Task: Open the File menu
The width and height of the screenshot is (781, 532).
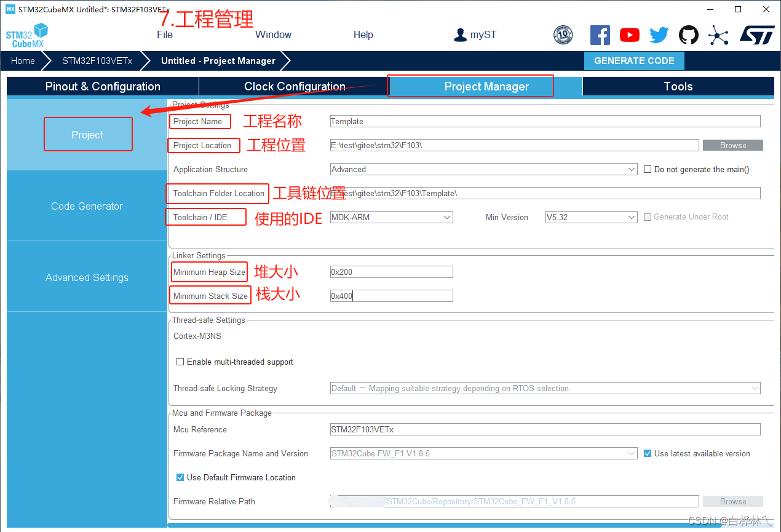Action: click(165, 35)
